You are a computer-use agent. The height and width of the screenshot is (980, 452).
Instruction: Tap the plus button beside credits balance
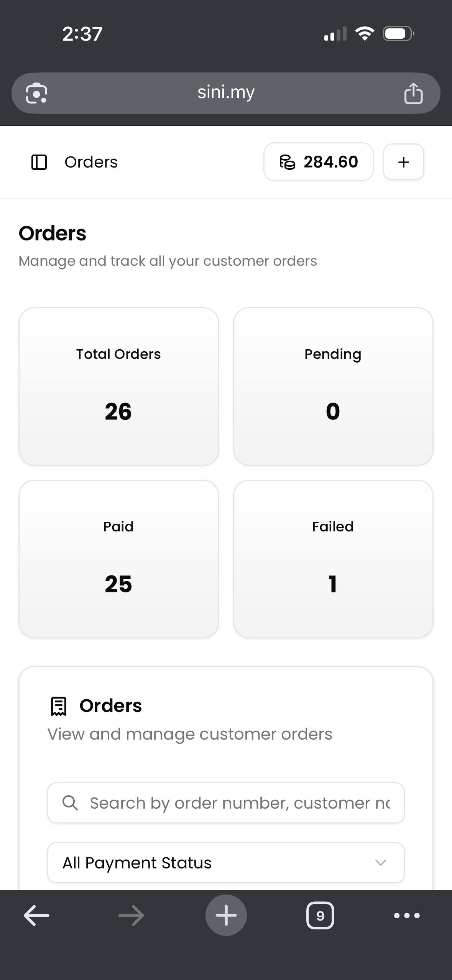tap(403, 162)
